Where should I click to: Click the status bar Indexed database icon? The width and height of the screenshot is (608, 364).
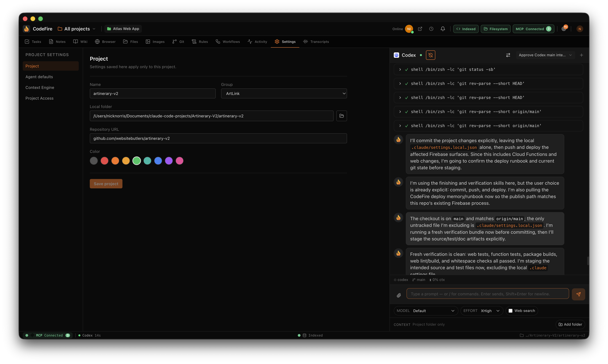[x=304, y=335]
